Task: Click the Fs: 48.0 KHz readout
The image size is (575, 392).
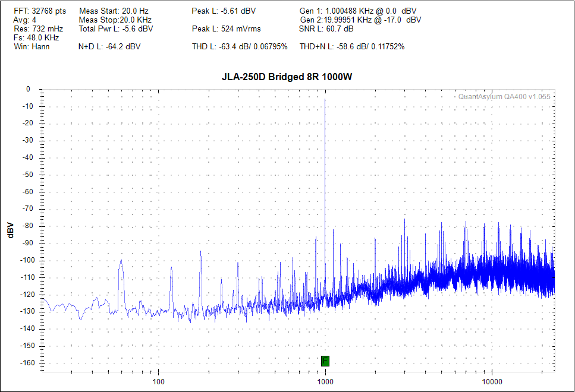Action: pyautogui.click(x=36, y=38)
